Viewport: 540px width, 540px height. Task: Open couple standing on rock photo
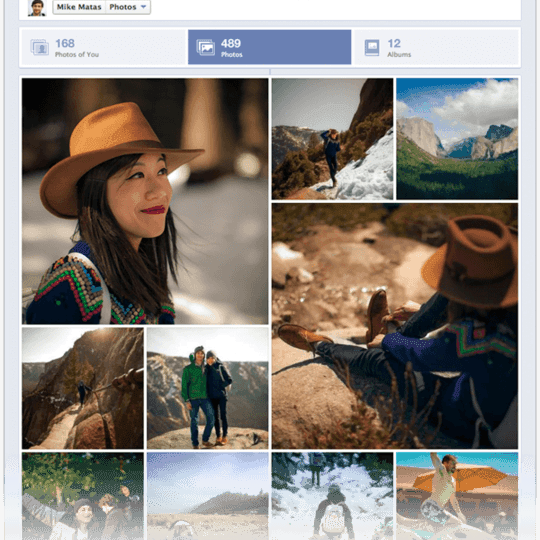208,388
